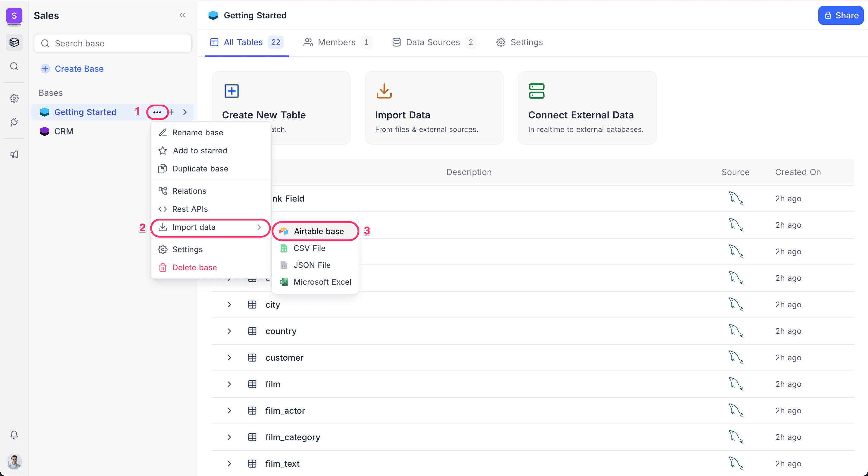The height and width of the screenshot is (476, 868).
Task: Expand Getting Started base chevron
Action: [x=185, y=112]
